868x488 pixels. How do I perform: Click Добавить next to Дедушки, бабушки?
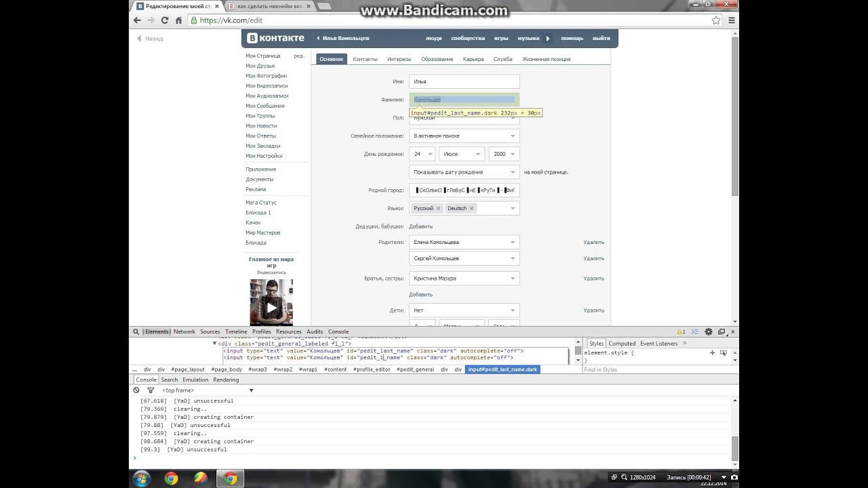coord(420,226)
